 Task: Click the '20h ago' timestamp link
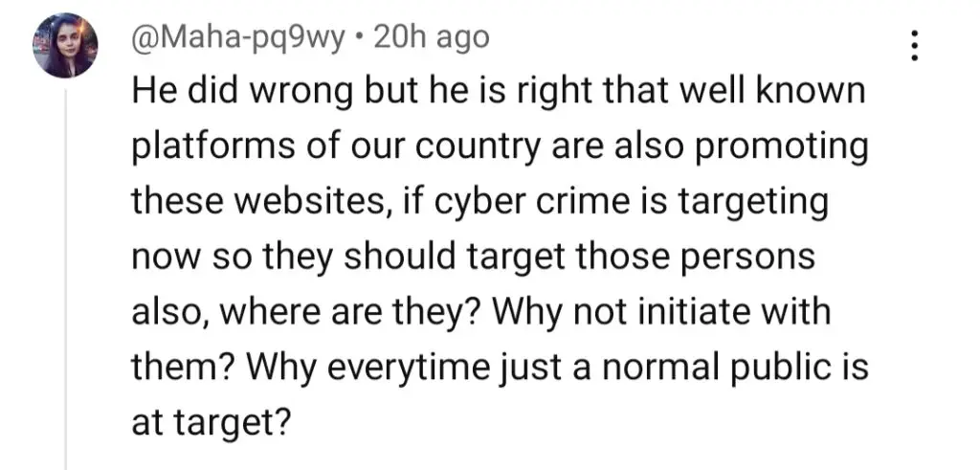(x=431, y=38)
